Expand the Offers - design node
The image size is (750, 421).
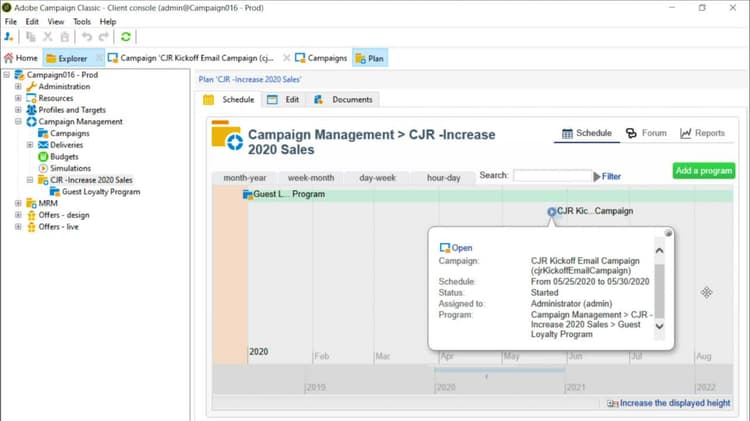(18, 215)
